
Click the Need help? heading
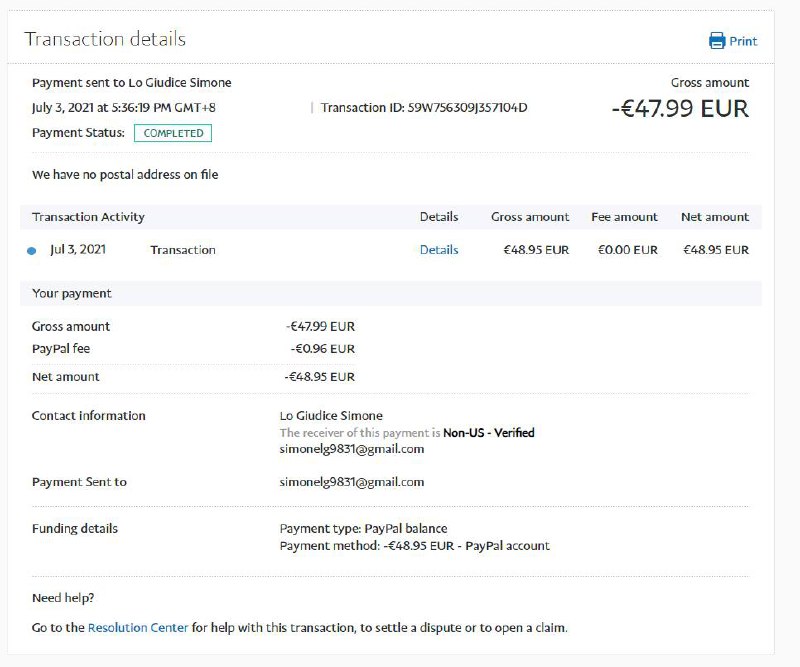63,598
